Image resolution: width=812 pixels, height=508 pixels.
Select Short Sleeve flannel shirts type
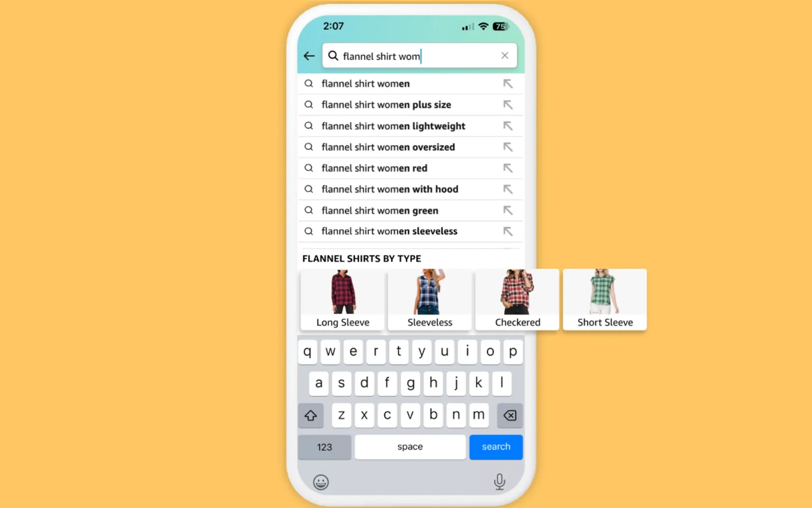tap(604, 298)
